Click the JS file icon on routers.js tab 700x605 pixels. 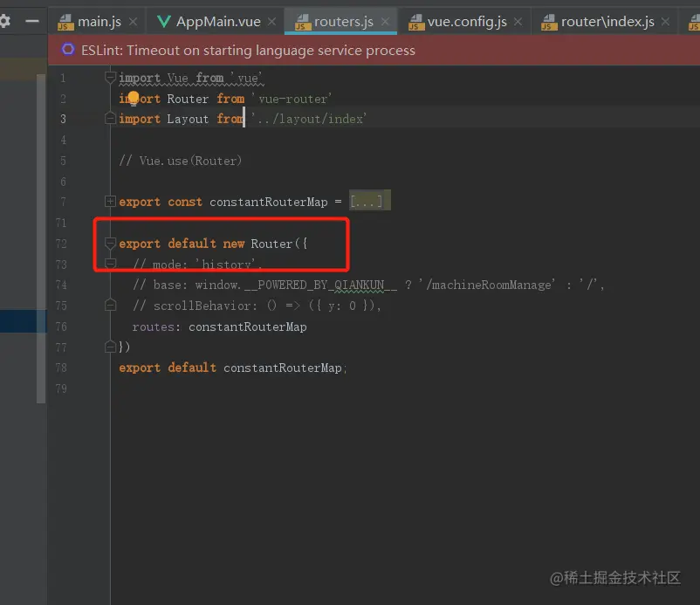tap(303, 22)
